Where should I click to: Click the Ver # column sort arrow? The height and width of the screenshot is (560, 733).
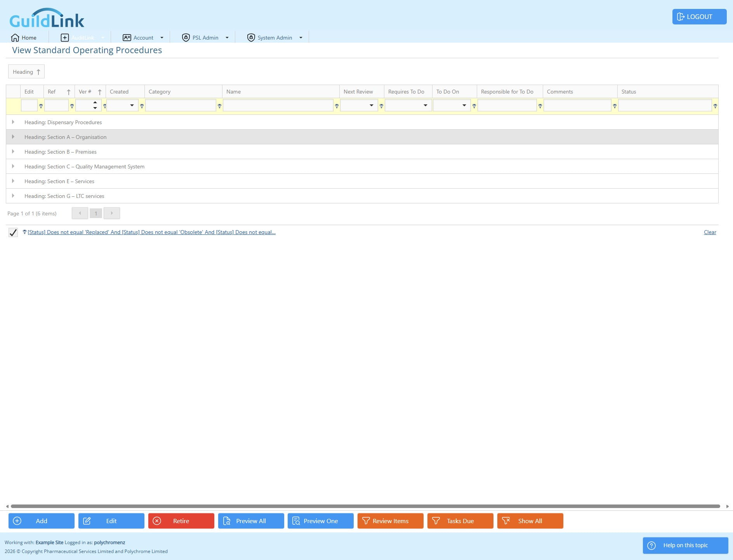coord(100,92)
